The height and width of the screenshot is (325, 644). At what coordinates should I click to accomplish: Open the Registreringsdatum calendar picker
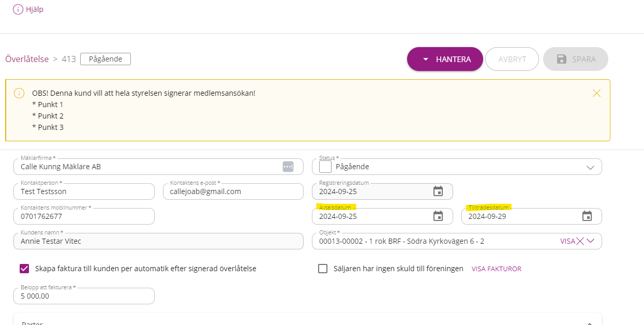click(x=438, y=191)
